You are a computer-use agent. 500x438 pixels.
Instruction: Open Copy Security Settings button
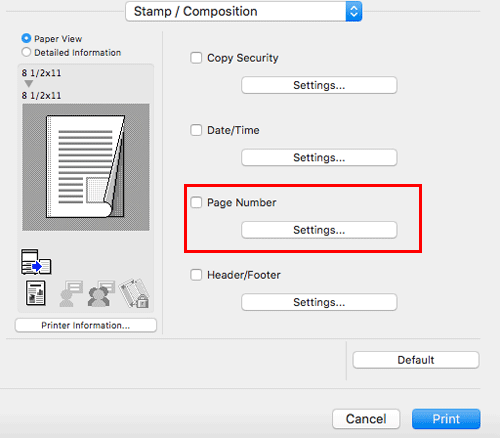pyautogui.click(x=319, y=85)
